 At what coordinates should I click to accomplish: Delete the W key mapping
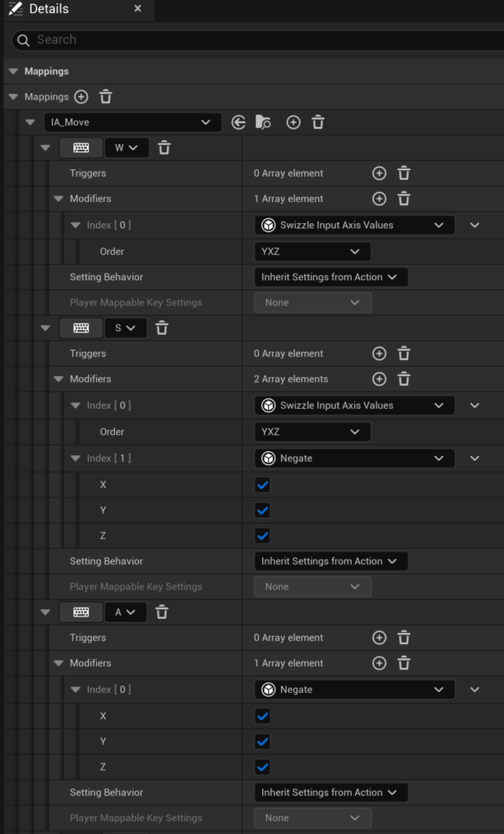pos(164,147)
